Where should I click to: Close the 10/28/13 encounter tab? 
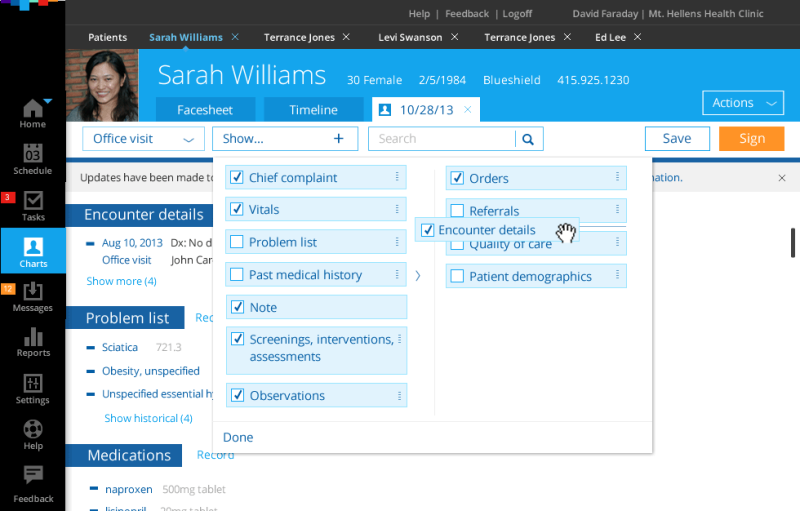467,110
